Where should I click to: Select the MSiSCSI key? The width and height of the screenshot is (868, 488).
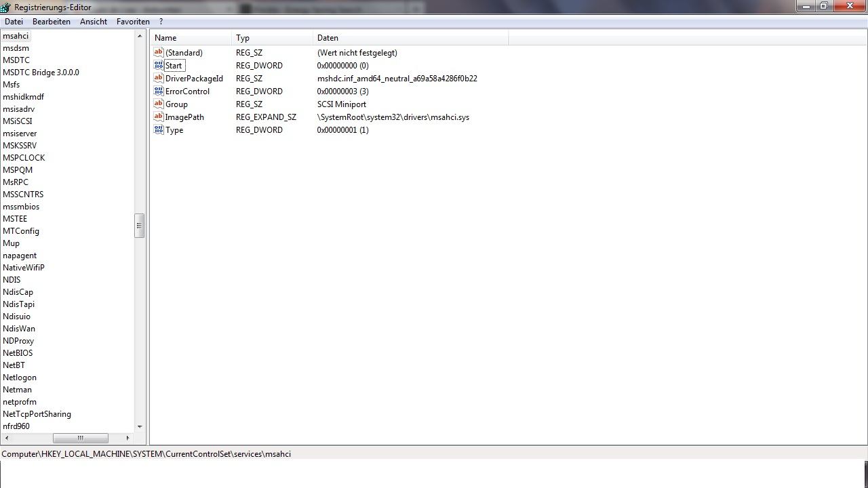(17, 121)
